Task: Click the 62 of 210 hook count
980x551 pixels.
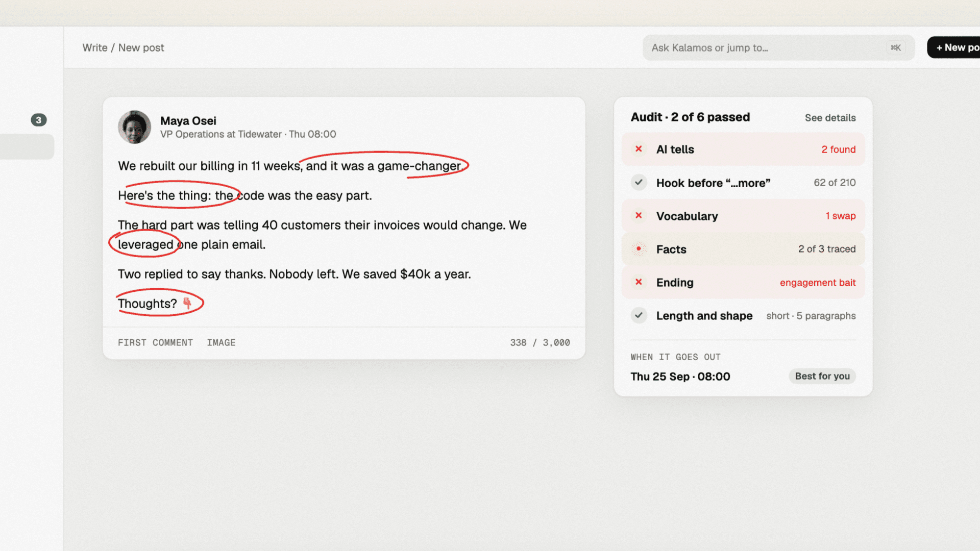Action: point(835,183)
